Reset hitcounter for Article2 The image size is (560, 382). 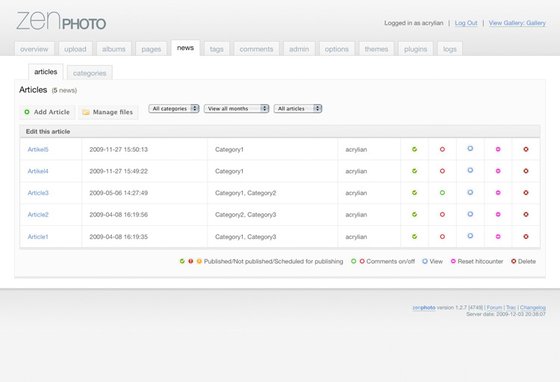click(x=498, y=215)
